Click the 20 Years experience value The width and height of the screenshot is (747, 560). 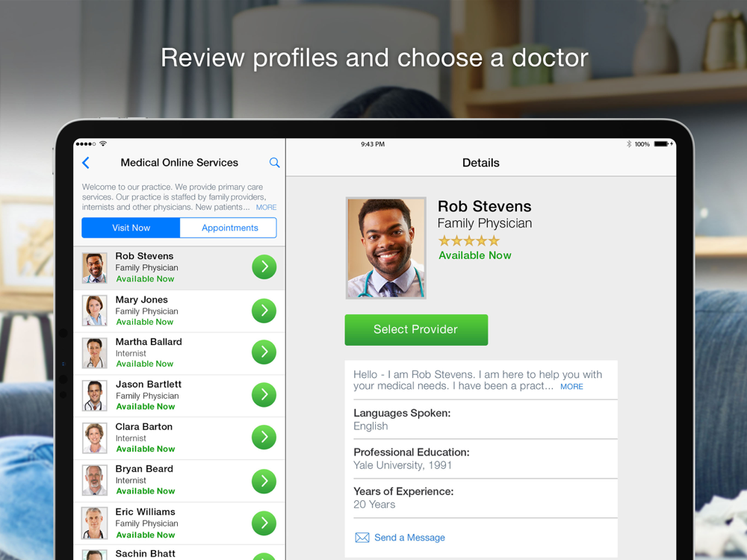[x=374, y=504]
